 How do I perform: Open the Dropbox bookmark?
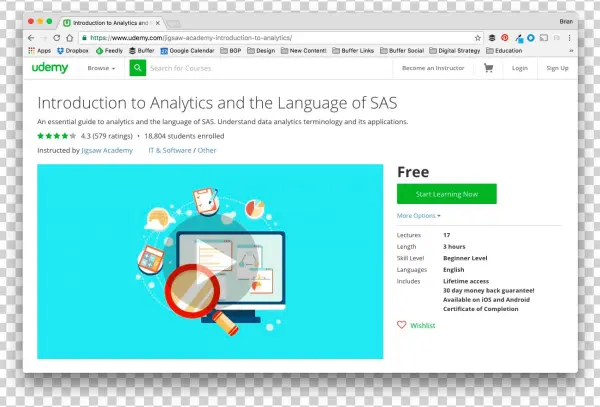point(72,50)
